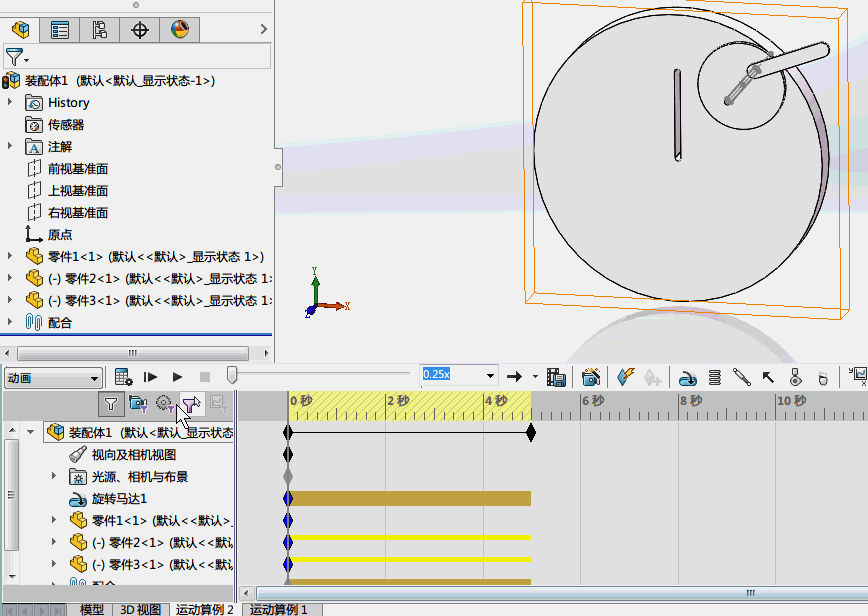Click the Gravity tool icon

pos(823,379)
